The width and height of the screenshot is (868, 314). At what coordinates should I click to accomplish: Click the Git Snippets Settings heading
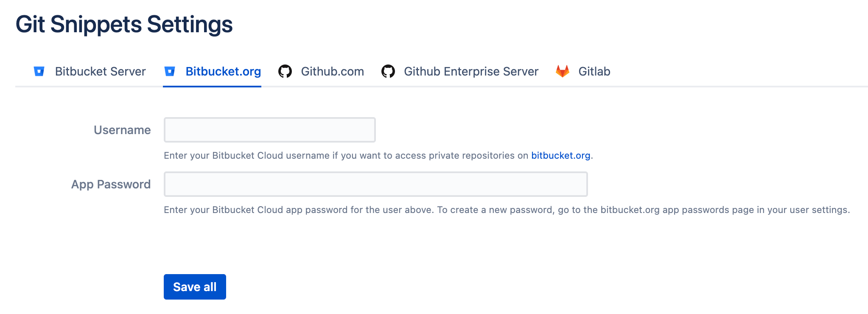point(124,24)
